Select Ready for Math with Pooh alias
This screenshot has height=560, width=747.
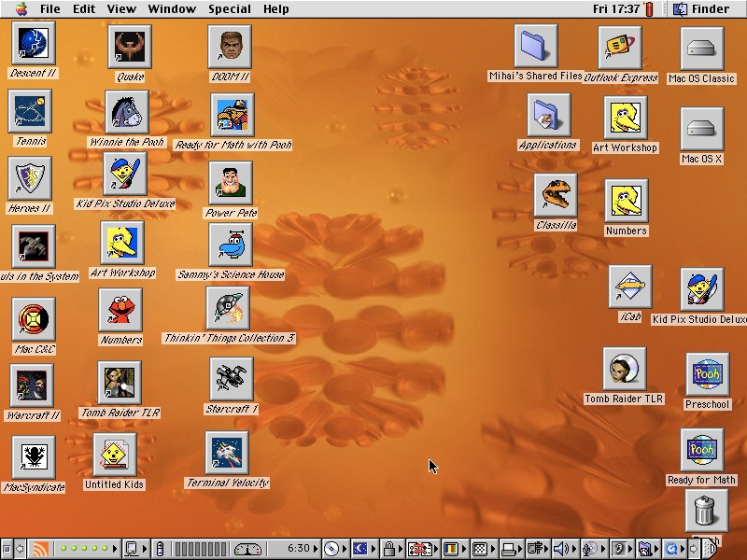tap(233, 115)
